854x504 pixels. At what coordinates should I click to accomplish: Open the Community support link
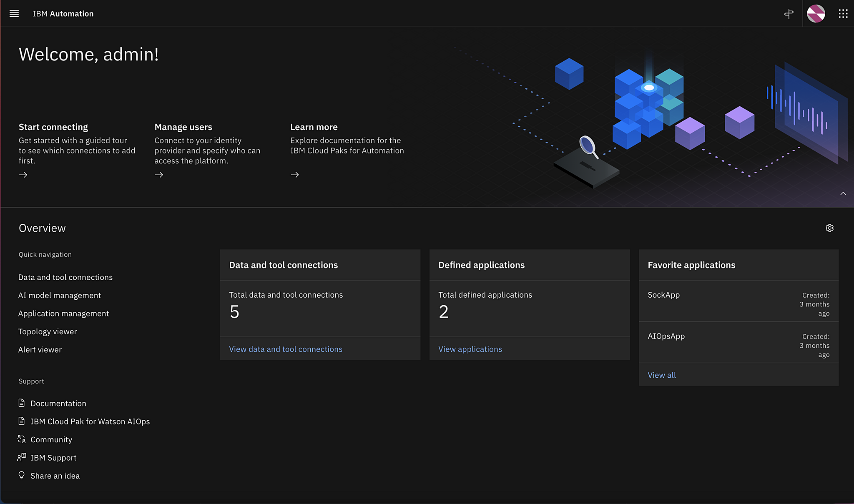pos(51,439)
